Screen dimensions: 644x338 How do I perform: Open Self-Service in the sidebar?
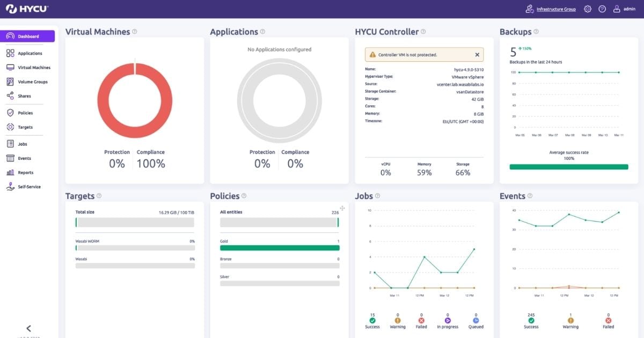coord(29,187)
